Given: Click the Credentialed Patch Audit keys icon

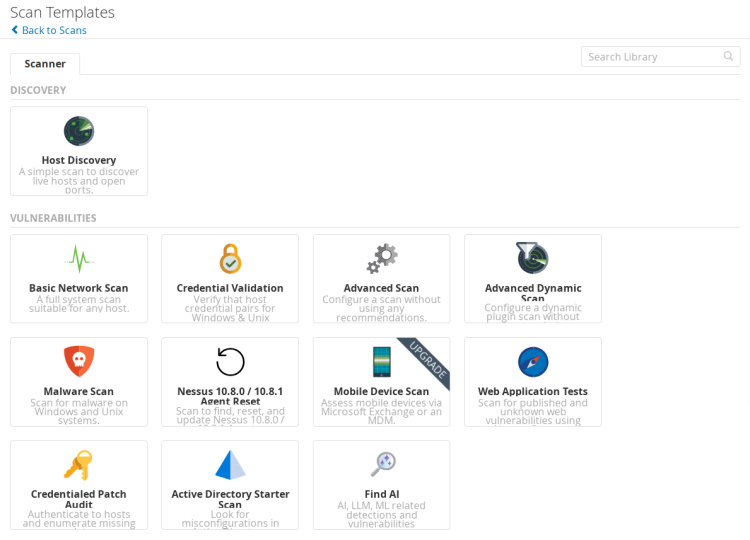Looking at the screenshot, I should (x=79, y=465).
